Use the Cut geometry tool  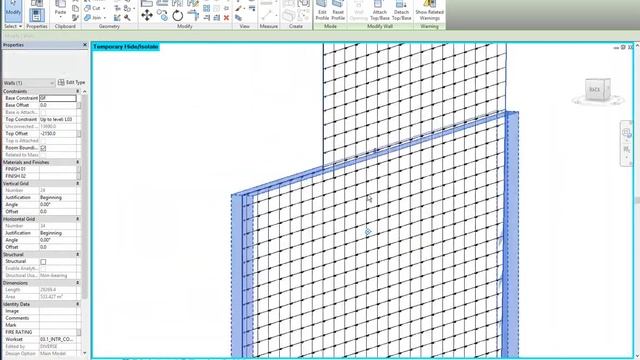coord(95,8)
